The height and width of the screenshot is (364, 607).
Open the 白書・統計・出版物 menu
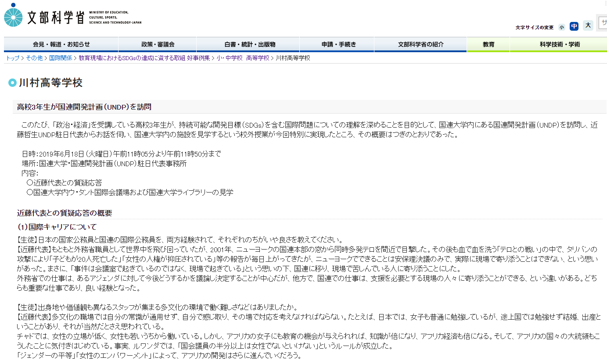[x=249, y=44]
